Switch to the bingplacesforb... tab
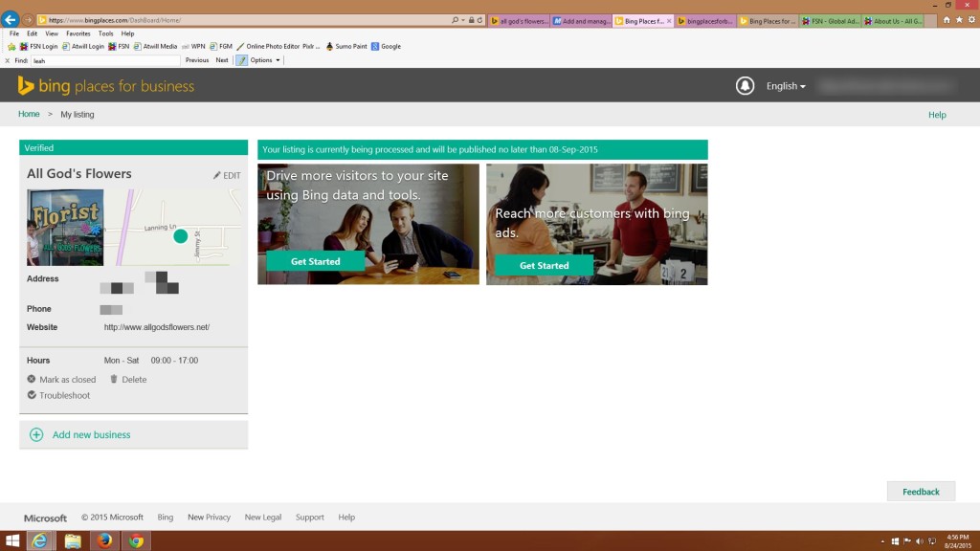This screenshot has height=551, width=980. tap(705, 21)
